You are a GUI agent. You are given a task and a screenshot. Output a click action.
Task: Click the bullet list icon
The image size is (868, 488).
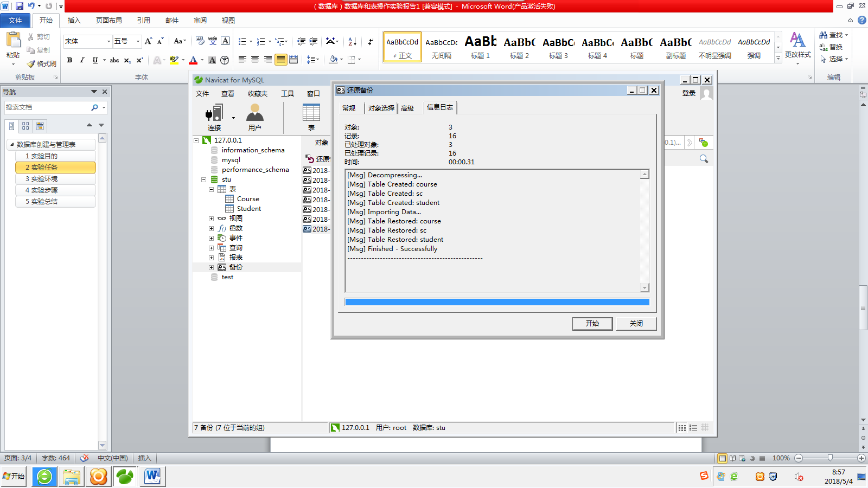click(242, 41)
